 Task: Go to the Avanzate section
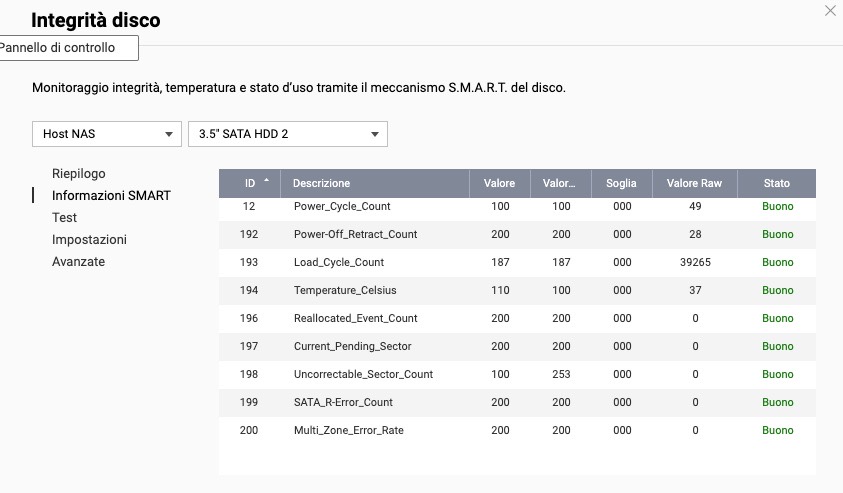coord(78,261)
